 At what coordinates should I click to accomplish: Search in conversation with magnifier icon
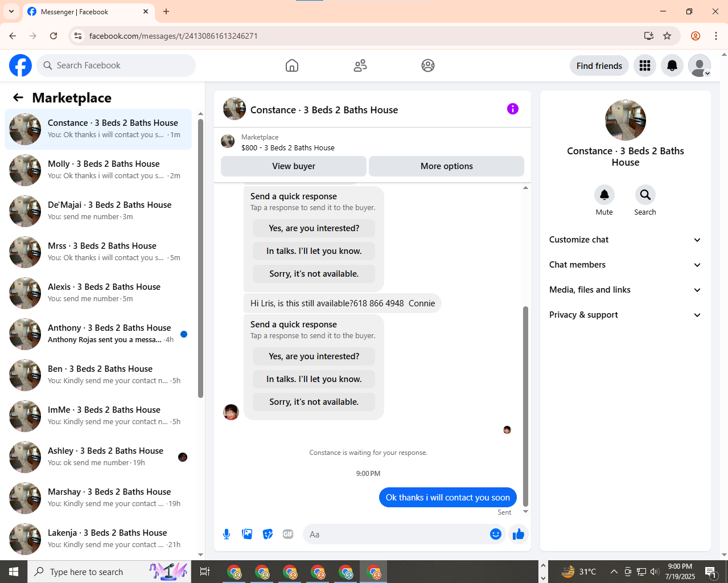point(645,195)
